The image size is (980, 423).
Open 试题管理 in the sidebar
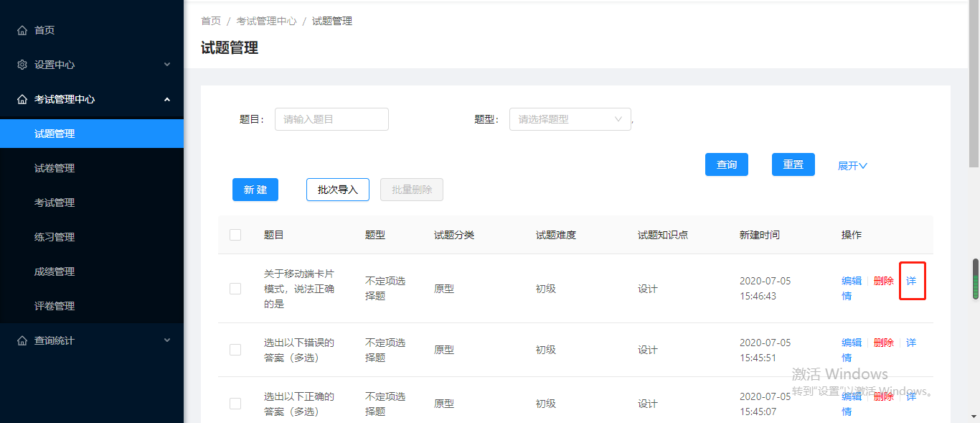click(92, 134)
